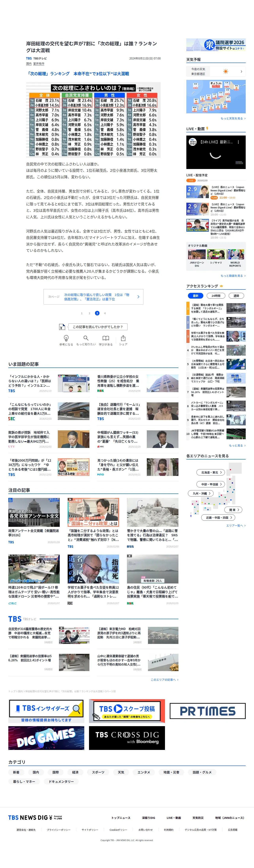Viewport: 254px width, 868px height.
Task: Open footer link 深掘りDIG
Action: click(148, 818)
